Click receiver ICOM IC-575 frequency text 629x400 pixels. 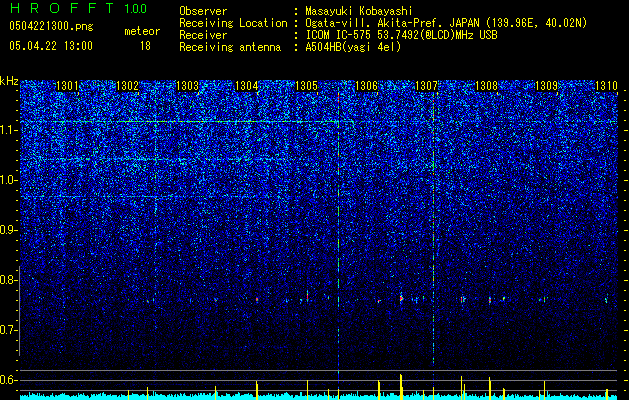tap(401, 35)
